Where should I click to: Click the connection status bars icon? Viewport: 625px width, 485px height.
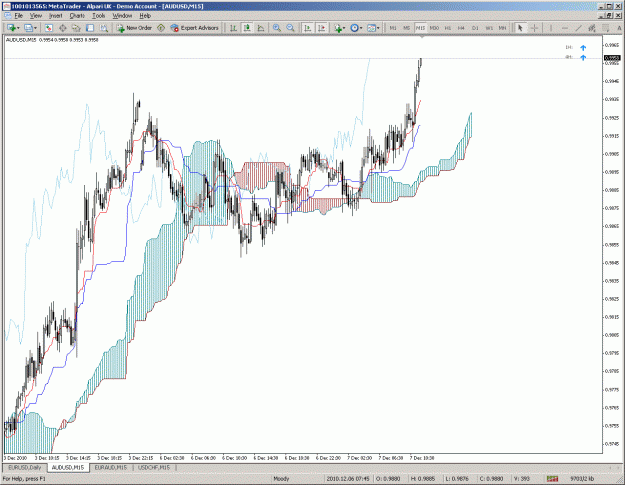tap(552, 479)
